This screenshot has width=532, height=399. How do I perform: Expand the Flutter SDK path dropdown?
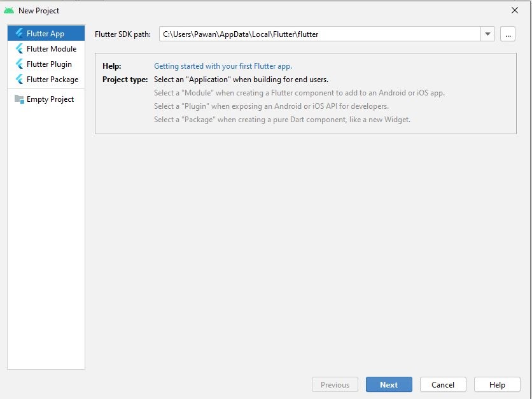(x=488, y=34)
